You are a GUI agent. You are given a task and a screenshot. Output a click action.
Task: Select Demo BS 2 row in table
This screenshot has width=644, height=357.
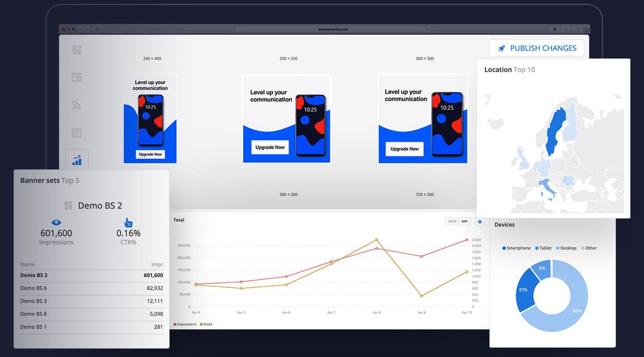(x=92, y=276)
